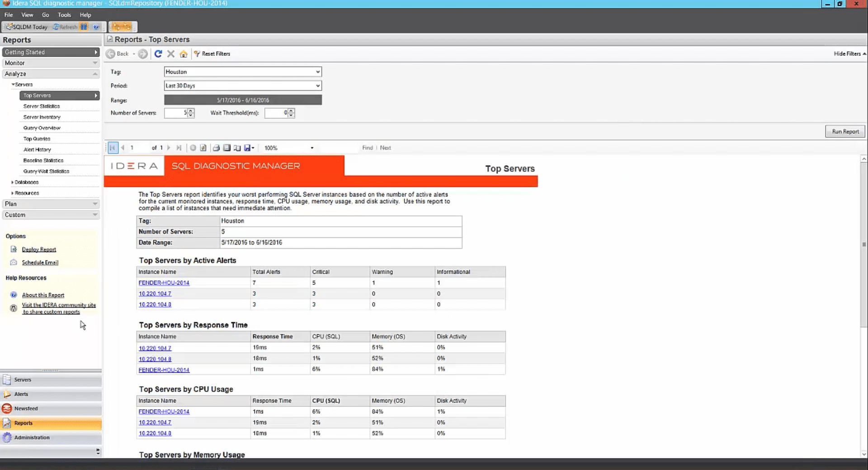This screenshot has width=868, height=470.
Task: Open the Export/Save report icon
Action: [x=247, y=148]
